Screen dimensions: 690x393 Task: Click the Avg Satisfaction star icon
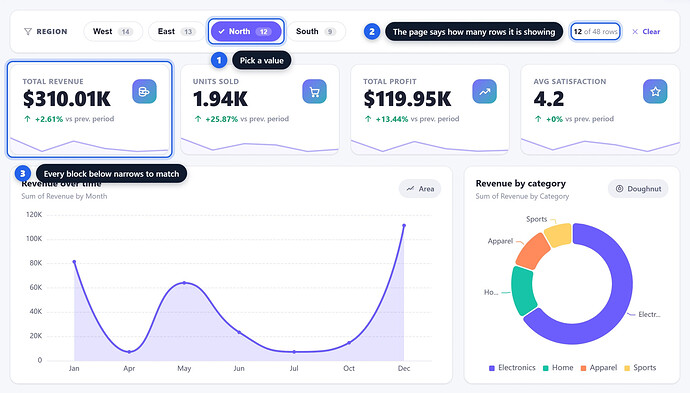point(655,92)
